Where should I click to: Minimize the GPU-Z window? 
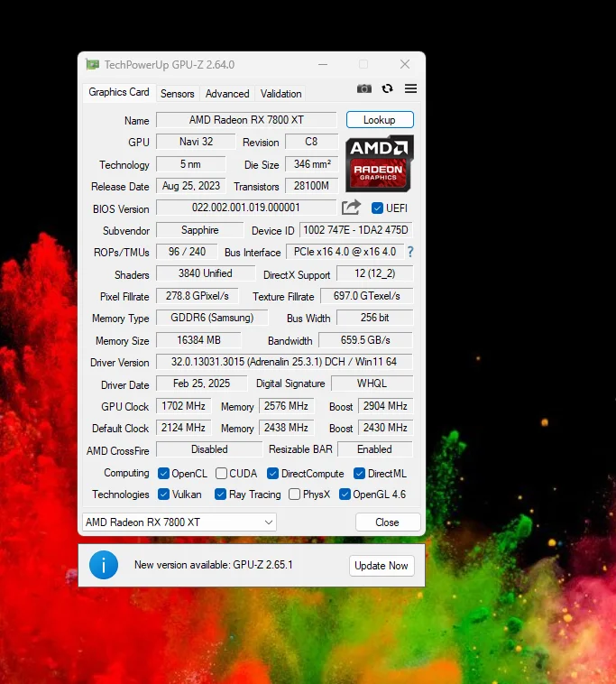pos(323,65)
